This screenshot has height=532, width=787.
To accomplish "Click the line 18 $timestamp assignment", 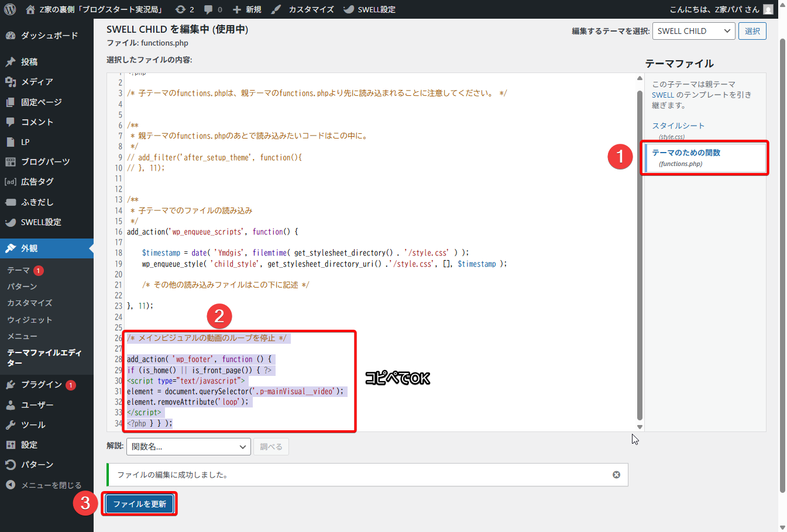I will click(x=305, y=253).
